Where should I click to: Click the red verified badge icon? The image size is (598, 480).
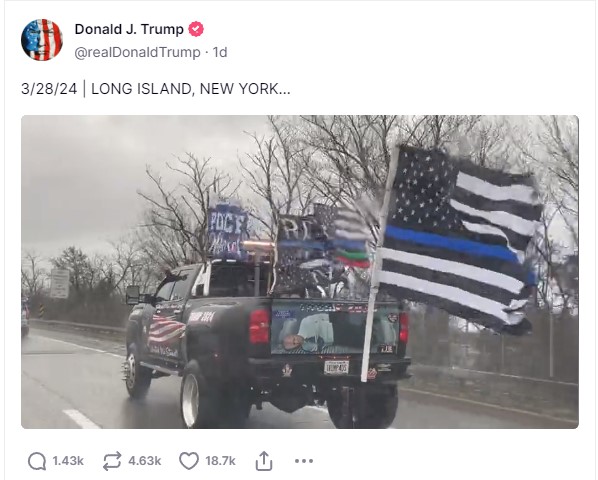pyautogui.click(x=196, y=29)
